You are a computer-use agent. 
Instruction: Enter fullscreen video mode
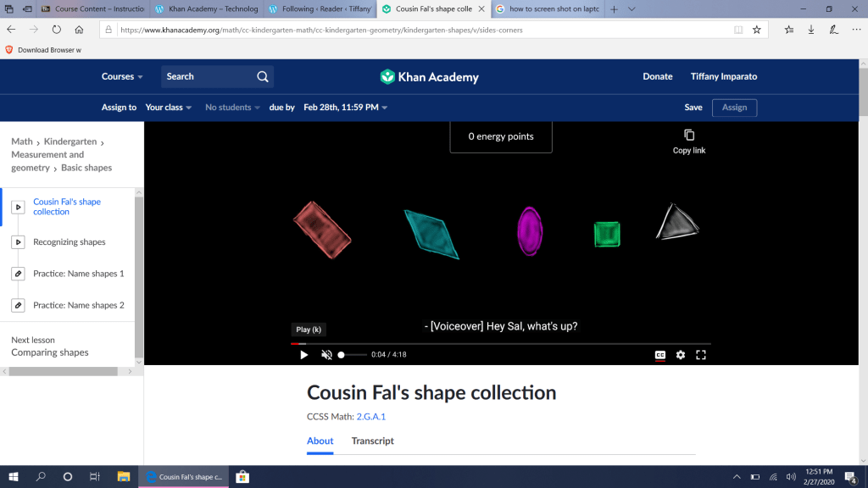coord(701,355)
